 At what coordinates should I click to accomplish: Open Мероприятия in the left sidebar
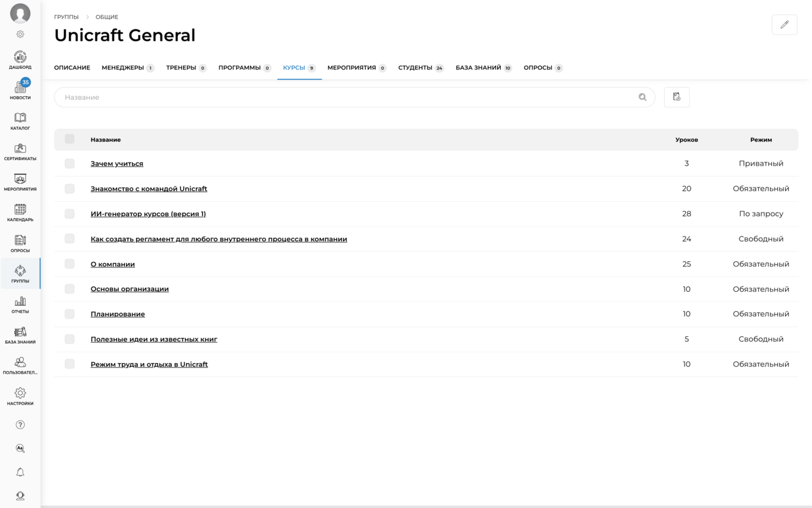click(20, 182)
